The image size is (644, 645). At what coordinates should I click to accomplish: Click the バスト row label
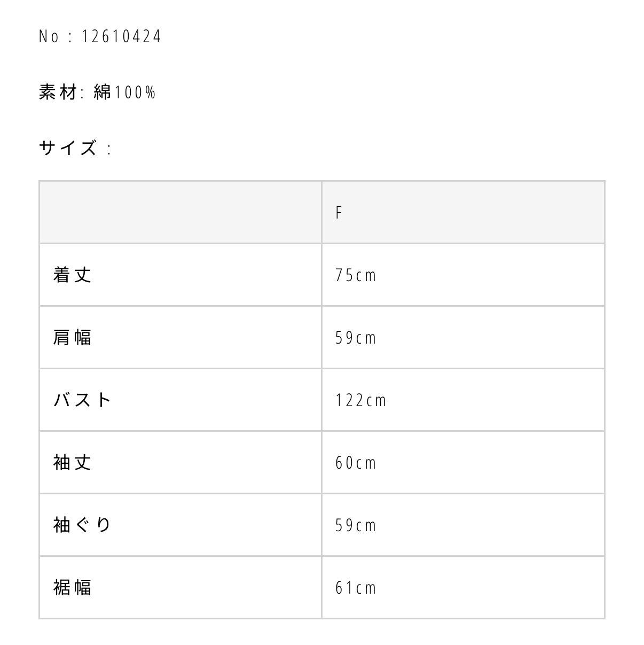coord(83,400)
